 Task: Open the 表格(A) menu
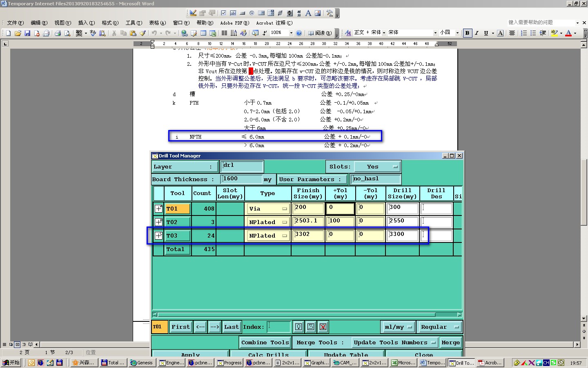click(x=157, y=23)
